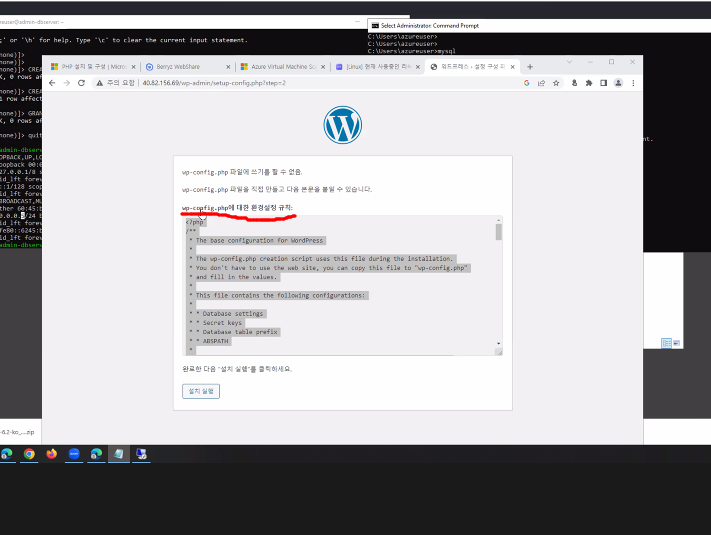711x535 pixels.
Task: Click the '완료한 다음 설치 실행' instruction text
Action: pos(237,369)
